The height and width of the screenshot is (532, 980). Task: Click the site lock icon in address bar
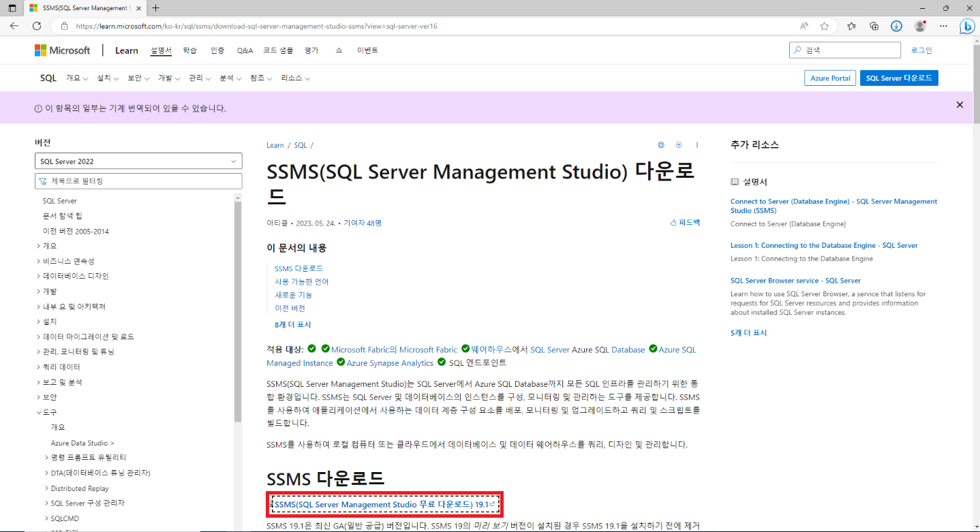pyautogui.click(x=65, y=26)
